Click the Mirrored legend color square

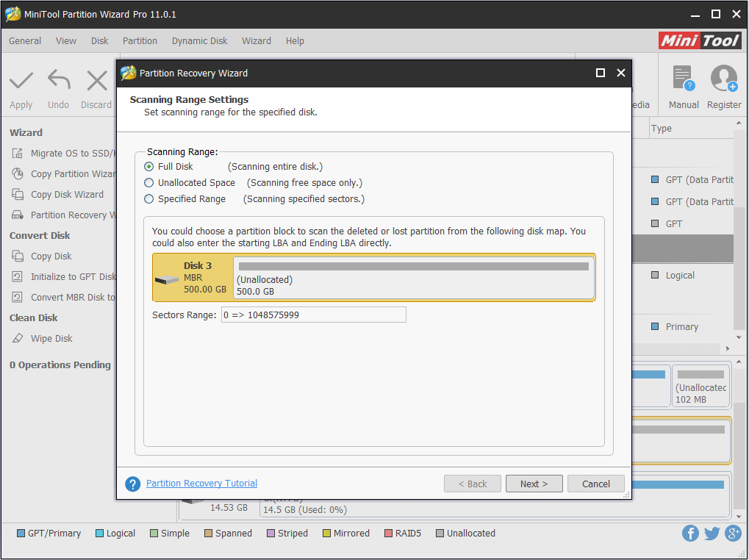point(327,534)
